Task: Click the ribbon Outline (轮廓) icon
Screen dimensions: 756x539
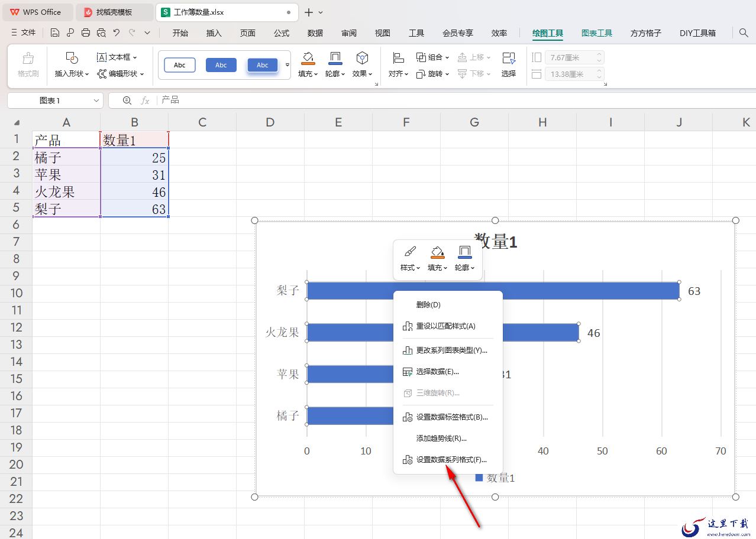Action: point(335,58)
